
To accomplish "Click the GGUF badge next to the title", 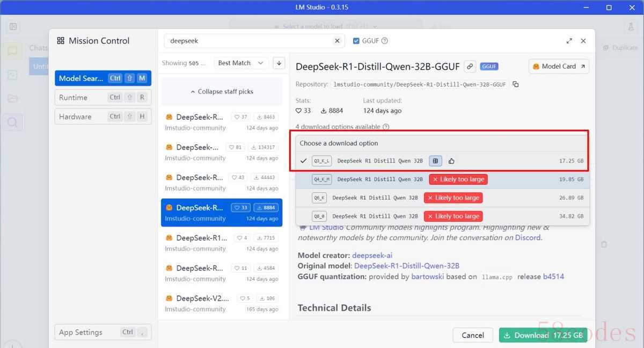I will (x=489, y=67).
